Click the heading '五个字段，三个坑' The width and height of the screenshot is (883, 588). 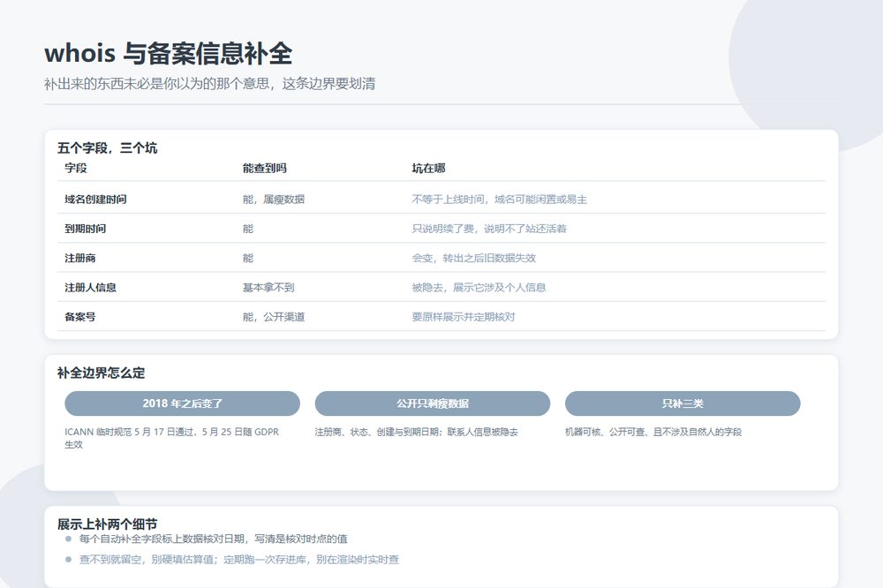point(108,148)
